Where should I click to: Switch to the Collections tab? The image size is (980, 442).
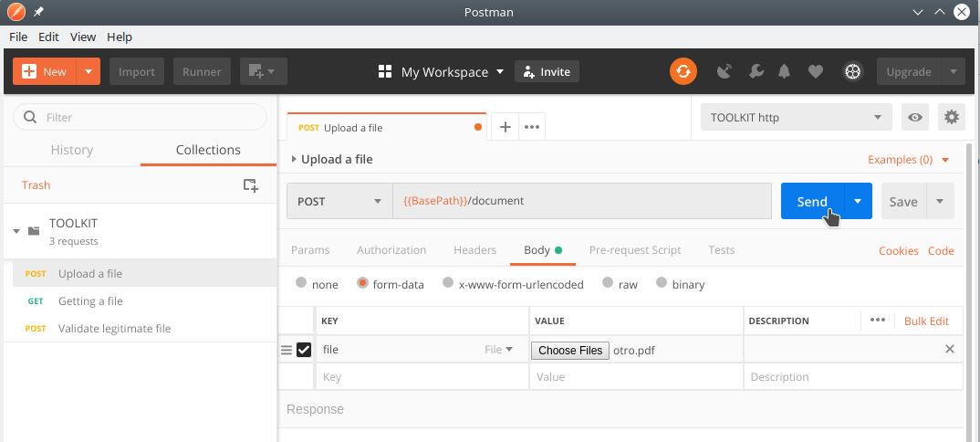point(208,150)
